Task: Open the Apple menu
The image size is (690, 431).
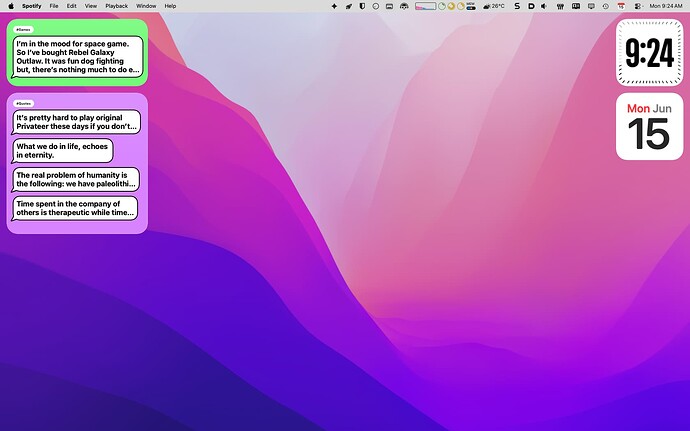Action: click(11, 6)
